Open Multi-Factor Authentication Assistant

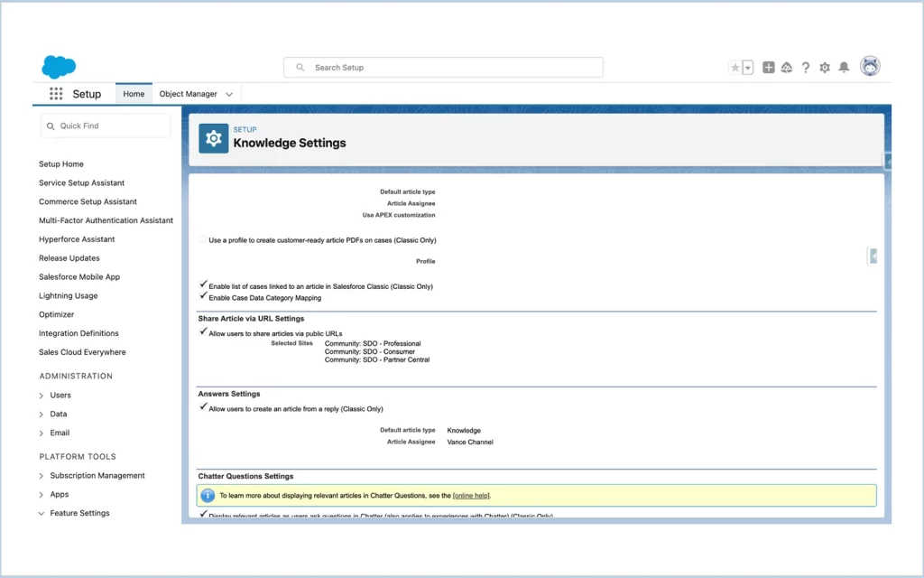click(106, 220)
